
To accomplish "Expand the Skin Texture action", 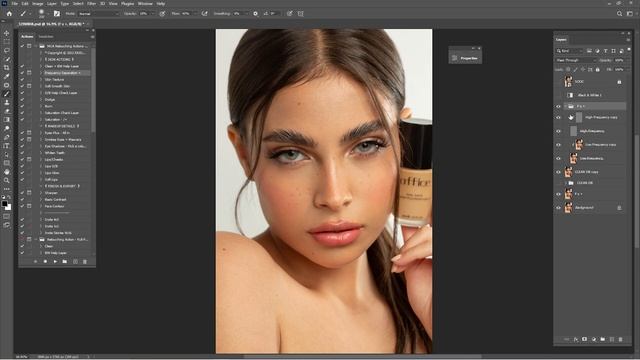I will (x=41, y=79).
